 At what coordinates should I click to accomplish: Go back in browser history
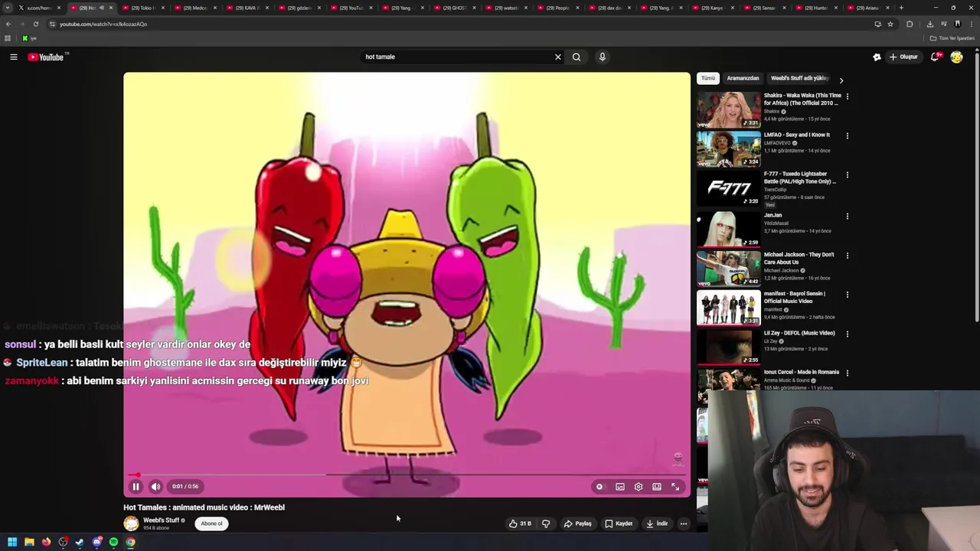(8, 24)
